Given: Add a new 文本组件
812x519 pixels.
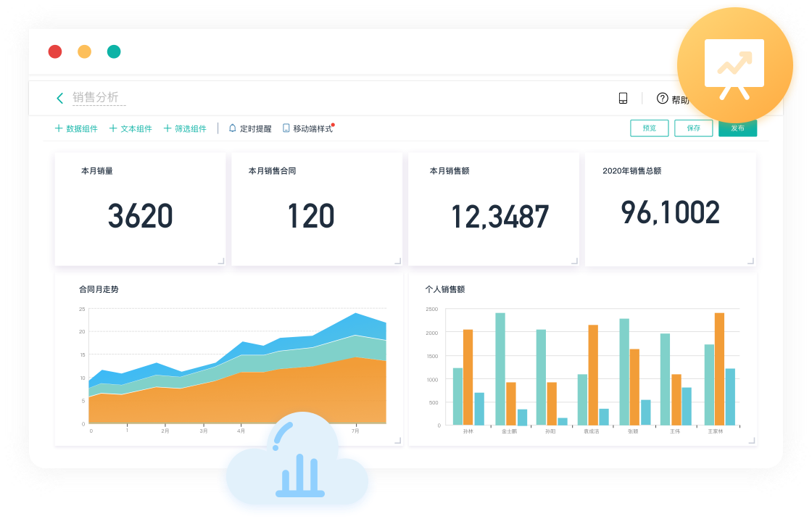Looking at the screenshot, I should (x=130, y=128).
